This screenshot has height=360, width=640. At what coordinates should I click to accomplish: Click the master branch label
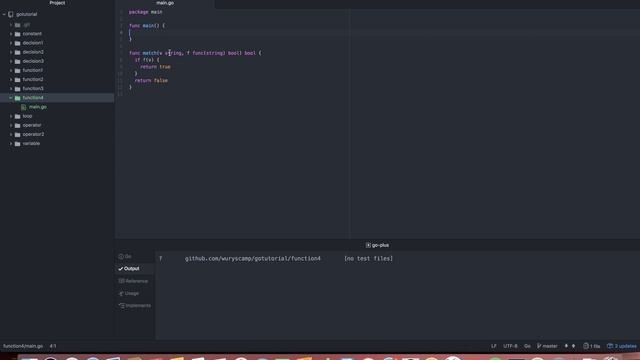550,346
